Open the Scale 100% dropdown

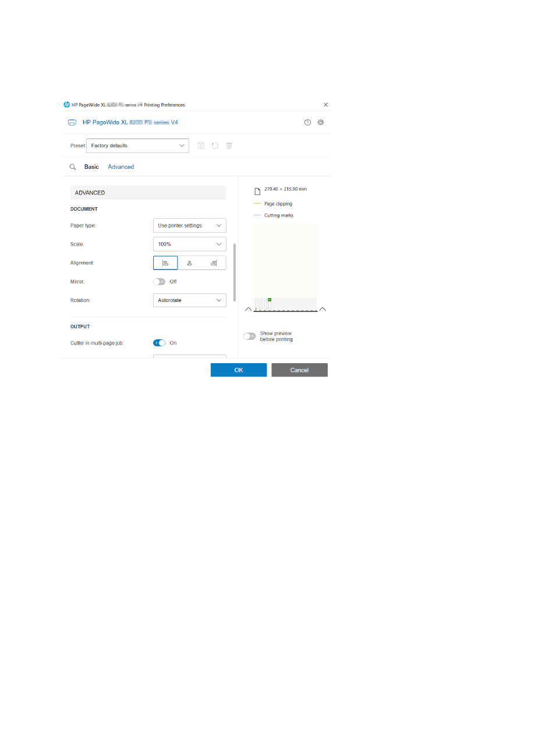click(x=189, y=244)
